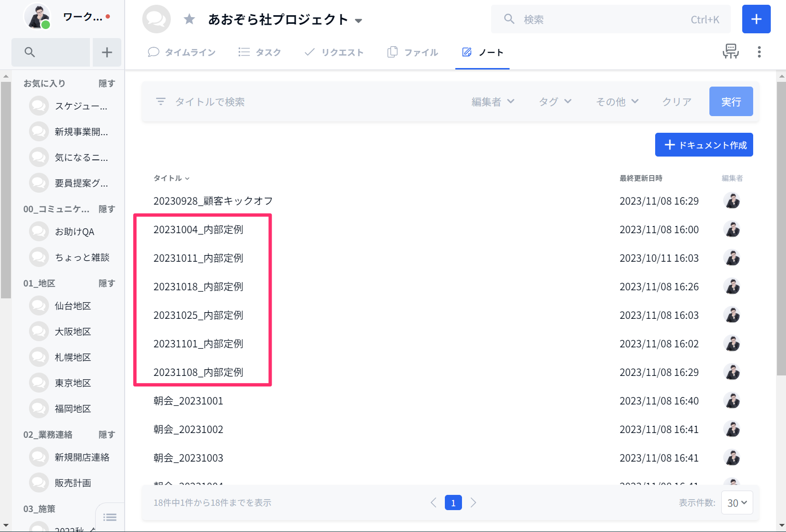Expand the 編集者 filter dropdown
Screen dimensions: 786x532
[x=492, y=101]
